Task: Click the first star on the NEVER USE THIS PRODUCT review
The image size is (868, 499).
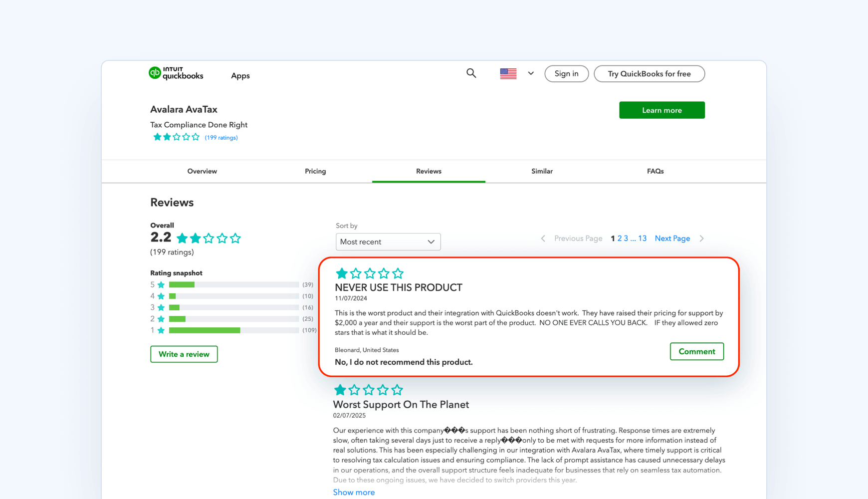Action: [x=342, y=273]
